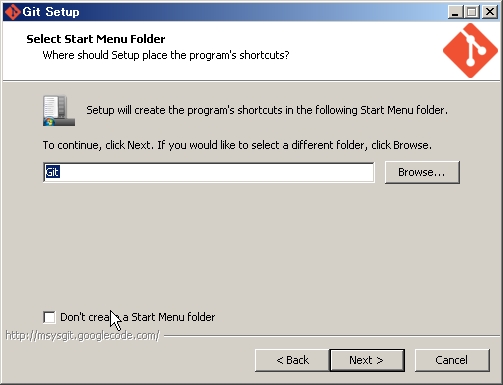Screen dimensions: 503x385
Task: Click the "Where should Setup place" subtitle
Action: [x=166, y=55]
